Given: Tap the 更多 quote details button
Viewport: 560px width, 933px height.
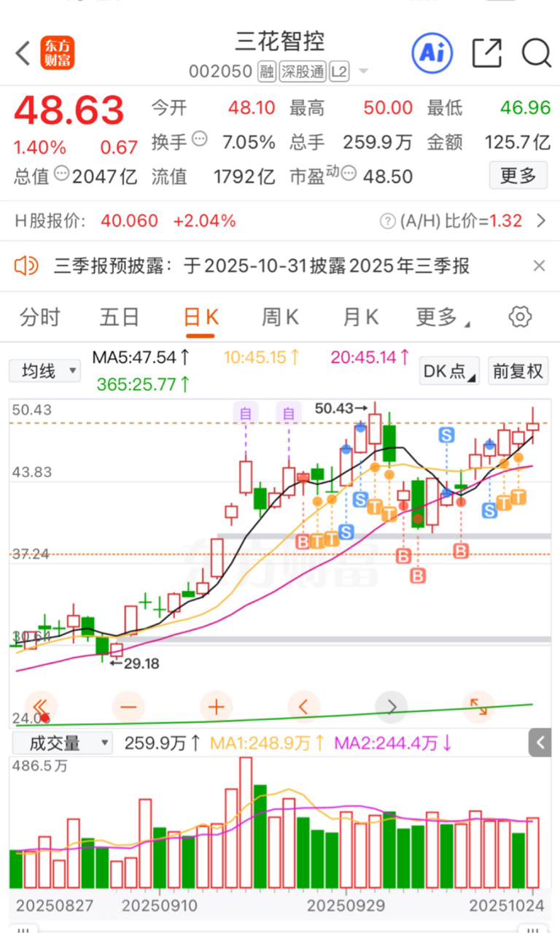Looking at the screenshot, I should point(518,175).
